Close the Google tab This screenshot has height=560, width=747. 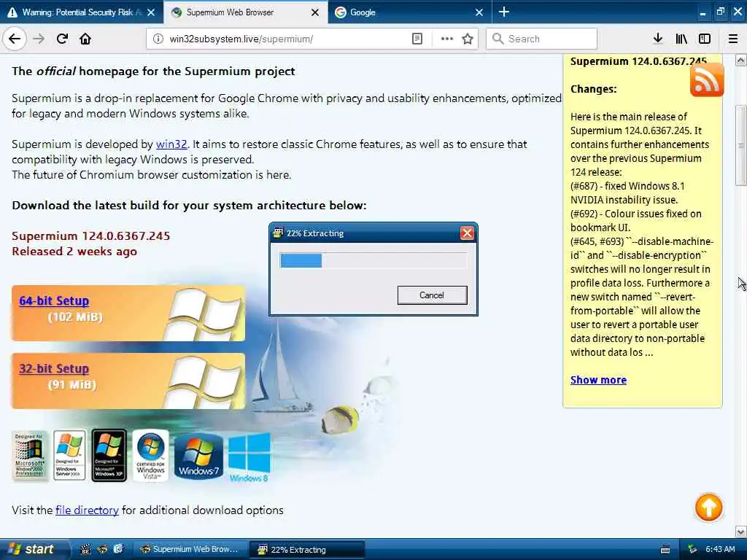coord(479,12)
